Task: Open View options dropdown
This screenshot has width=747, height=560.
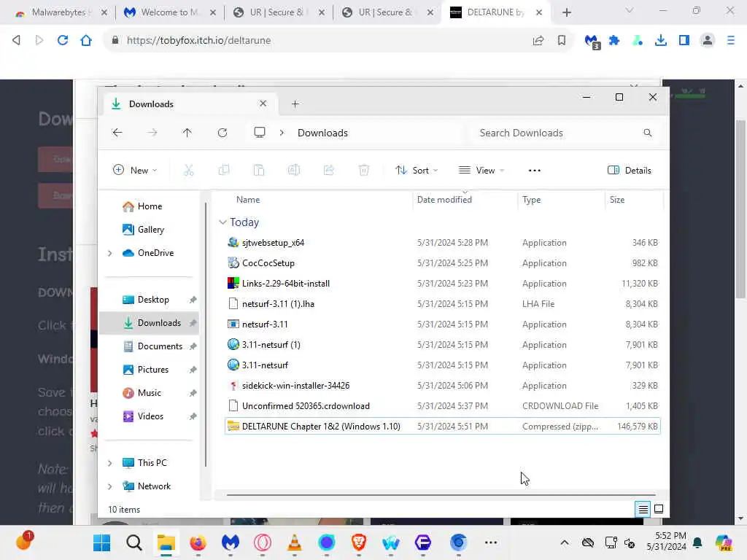Action: tap(481, 171)
